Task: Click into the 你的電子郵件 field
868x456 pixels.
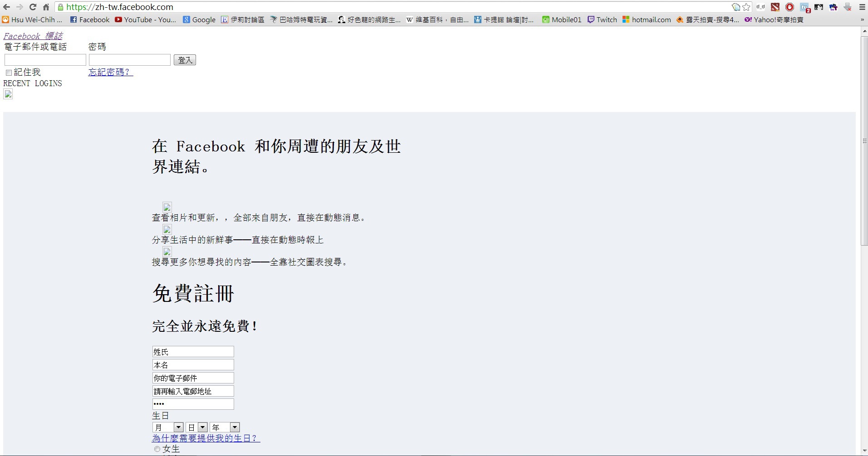Action: (193, 378)
